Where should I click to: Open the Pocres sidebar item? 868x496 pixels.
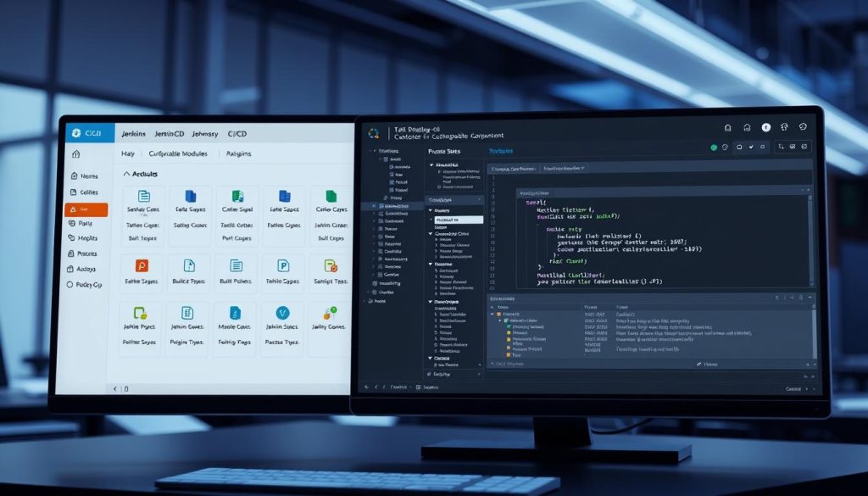click(x=82, y=254)
